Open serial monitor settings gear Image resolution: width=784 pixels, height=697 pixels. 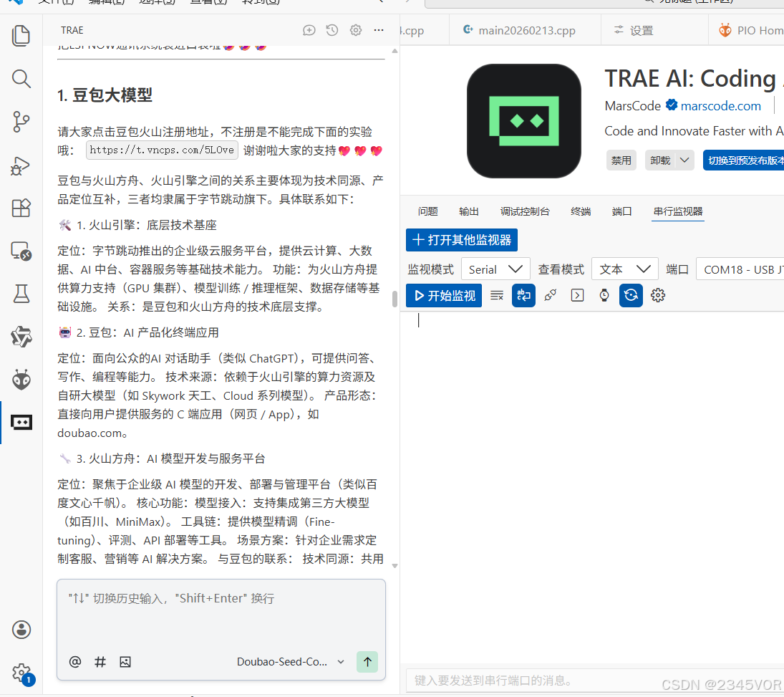[657, 295]
